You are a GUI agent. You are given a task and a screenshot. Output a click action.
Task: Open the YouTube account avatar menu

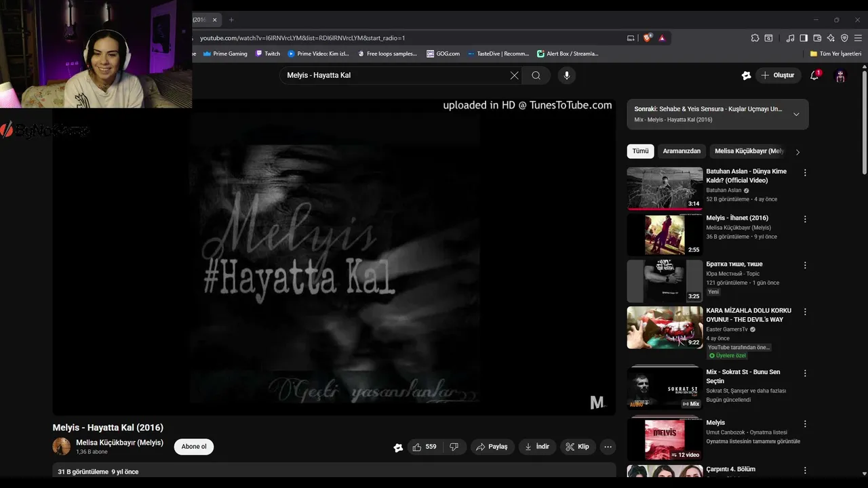pos(840,75)
